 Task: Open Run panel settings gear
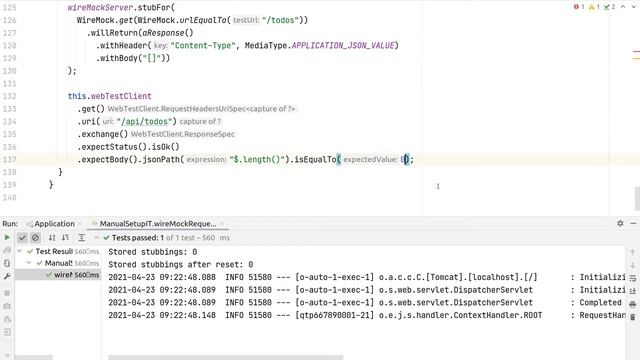pos(620,223)
